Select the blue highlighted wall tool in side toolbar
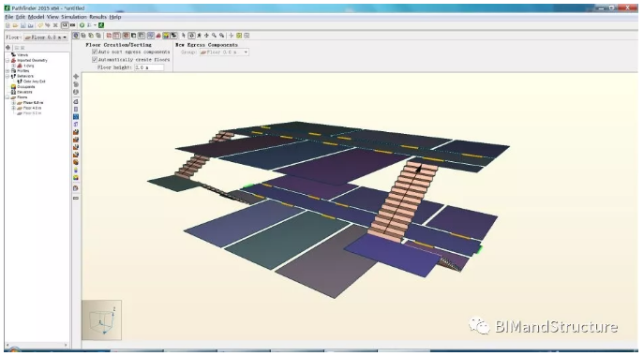644x356 pixels. coord(76,116)
